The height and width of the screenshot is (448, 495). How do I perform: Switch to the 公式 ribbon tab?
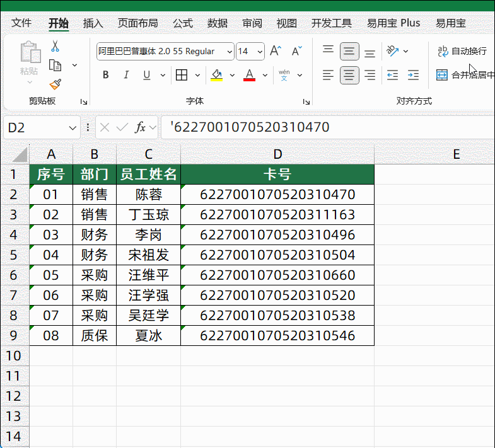pos(183,23)
